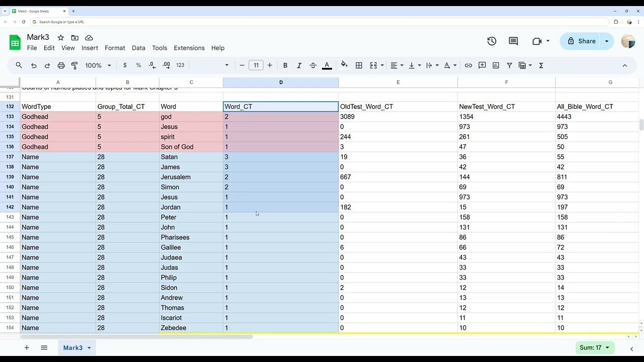The width and height of the screenshot is (644, 362).
Task: Show all sheets list
Action: coord(44,347)
